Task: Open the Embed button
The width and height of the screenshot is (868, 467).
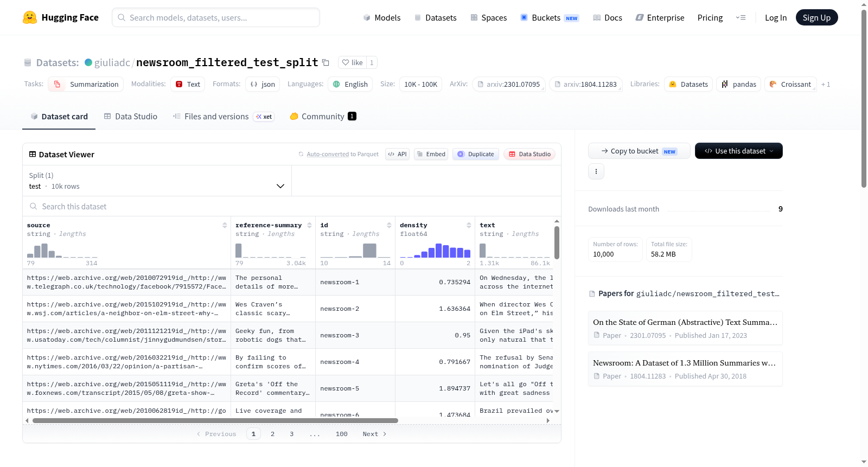Action: tap(431, 154)
